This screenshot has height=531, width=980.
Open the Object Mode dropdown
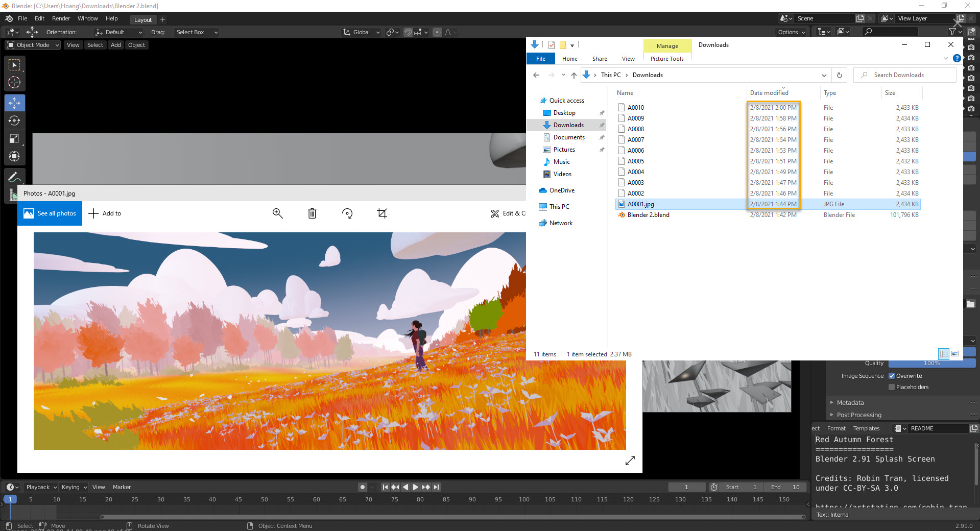coord(33,45)
